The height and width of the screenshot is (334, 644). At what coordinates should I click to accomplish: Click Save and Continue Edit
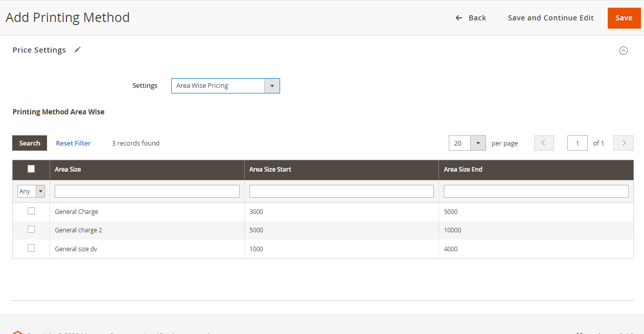click(x=551, y=18)
